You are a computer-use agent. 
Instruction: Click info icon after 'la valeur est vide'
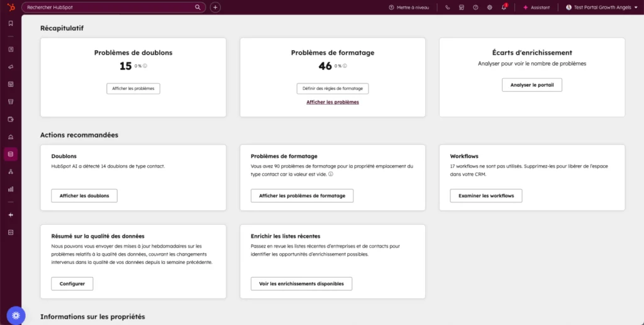(x=331, y=174)
